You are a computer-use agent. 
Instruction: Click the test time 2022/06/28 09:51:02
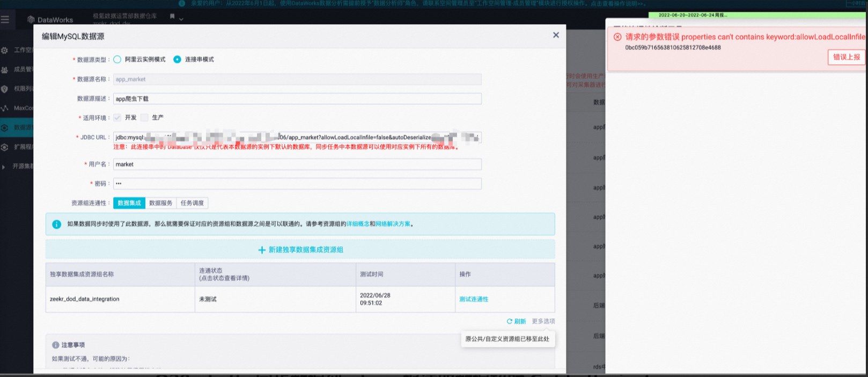click(375, 299)
